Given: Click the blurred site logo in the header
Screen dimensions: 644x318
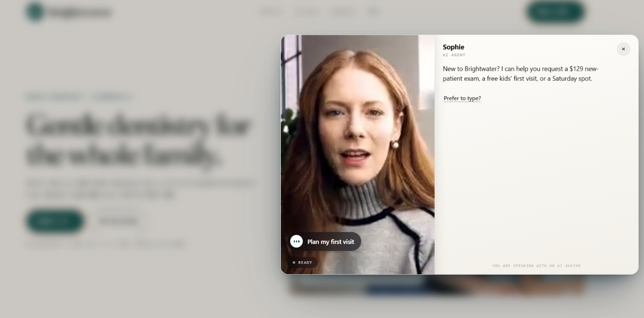Looking at the screenshot, I should click(68, 12).
